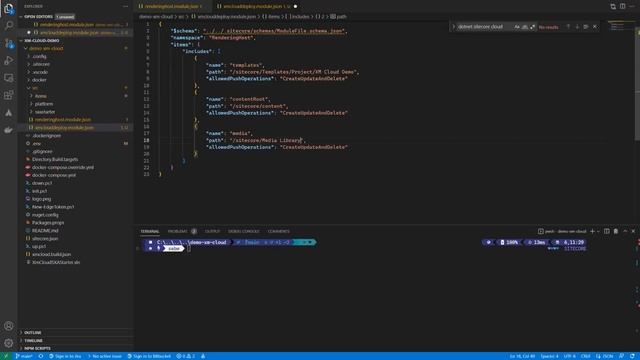Switch to the Terminal tab
640x360 pixels.
point(150,231)
